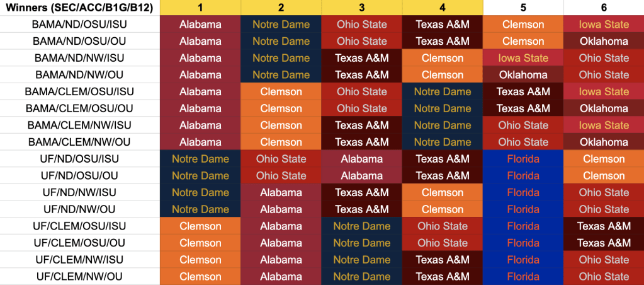Select Florida in the UF/CLEM/OSU/ISU row

point(523,226)
